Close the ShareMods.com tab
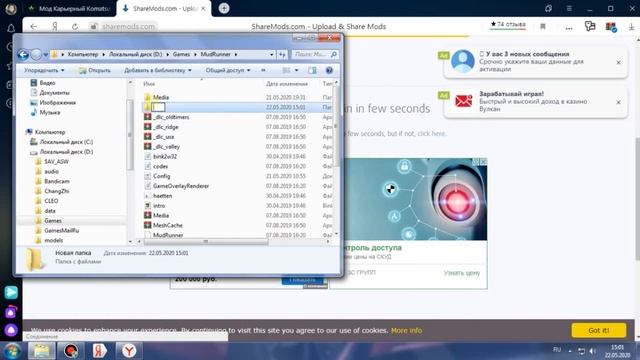Image resolution: width=640 pixels, height=360 pixels. (203, 8)
